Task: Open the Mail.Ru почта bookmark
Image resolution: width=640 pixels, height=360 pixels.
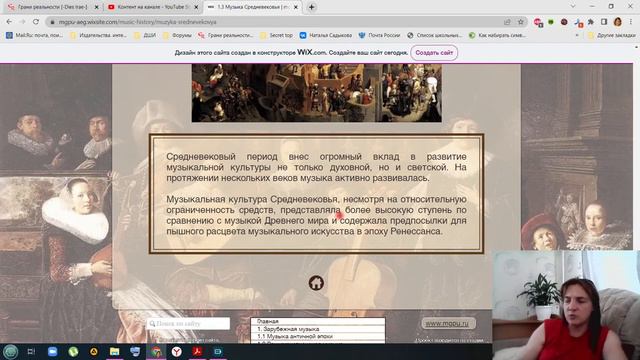Action: 34,36
